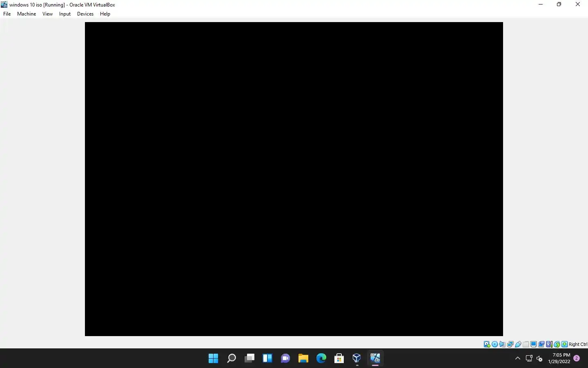Open the Devices menu
588x368 pixels.
tap(85, 14)
